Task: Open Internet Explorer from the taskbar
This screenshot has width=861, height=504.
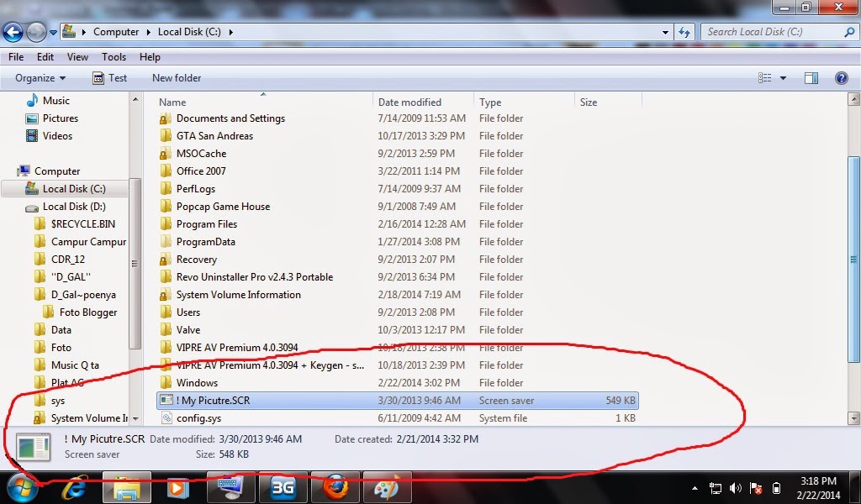Action: pyautogui.click(x=75, y=487)
